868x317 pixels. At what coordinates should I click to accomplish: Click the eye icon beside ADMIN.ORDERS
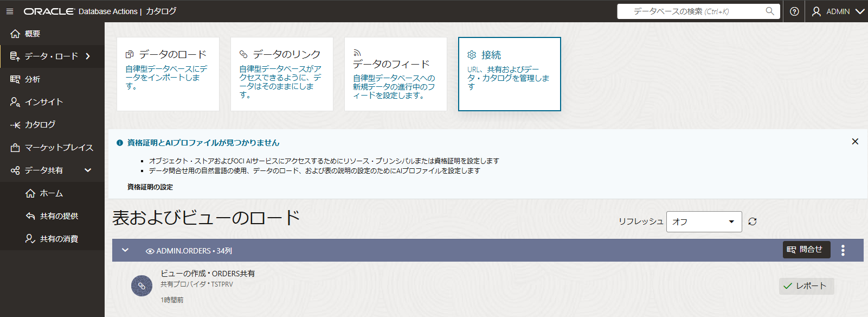coord(150,251)
